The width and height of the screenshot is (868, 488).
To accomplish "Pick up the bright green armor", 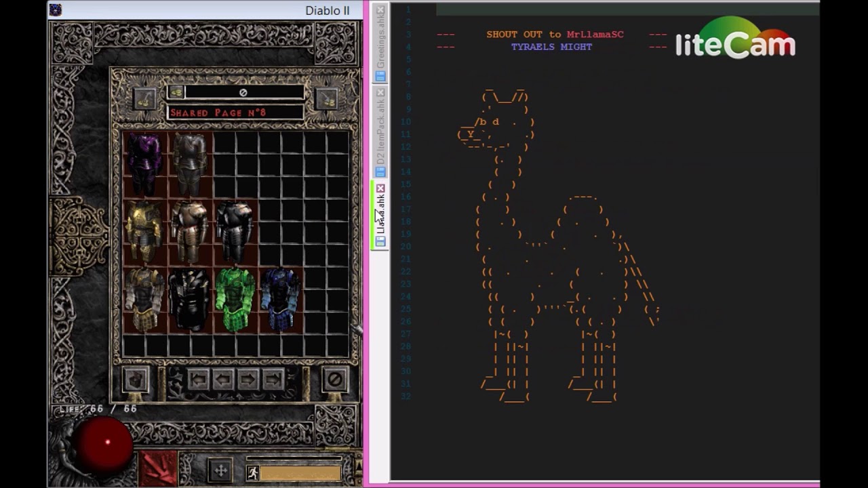I will pos(235,299).
